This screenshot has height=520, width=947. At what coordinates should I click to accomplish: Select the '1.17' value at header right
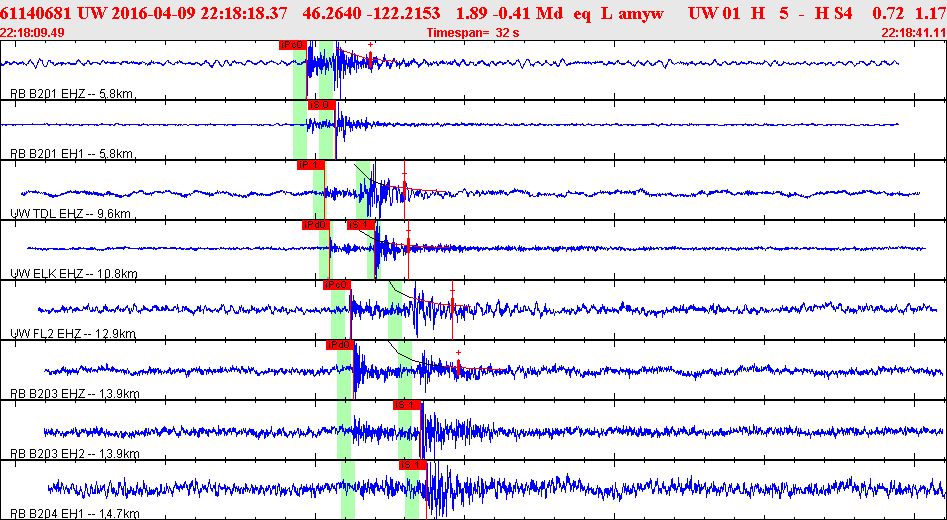[x=933, y=14]
